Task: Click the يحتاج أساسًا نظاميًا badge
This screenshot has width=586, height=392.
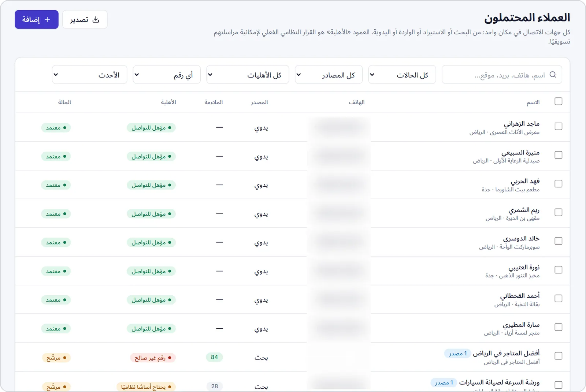Action: coord(146,387)
